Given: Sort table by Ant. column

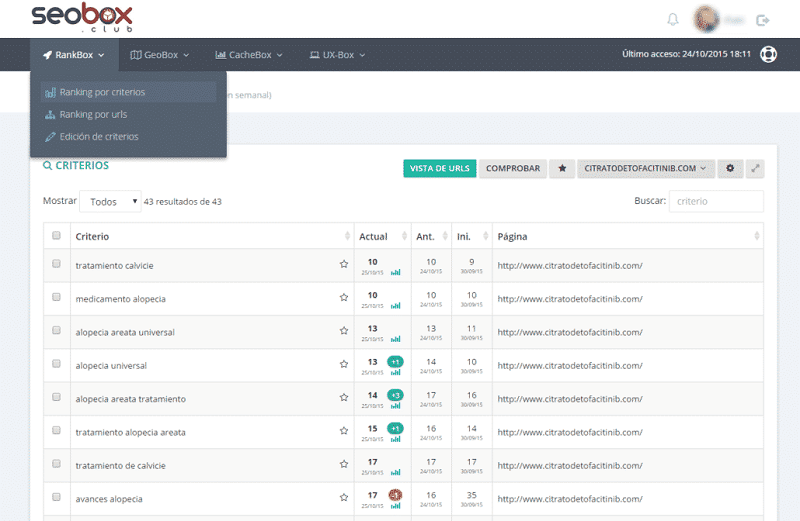Looking at the screenshot, I should 431,236.
